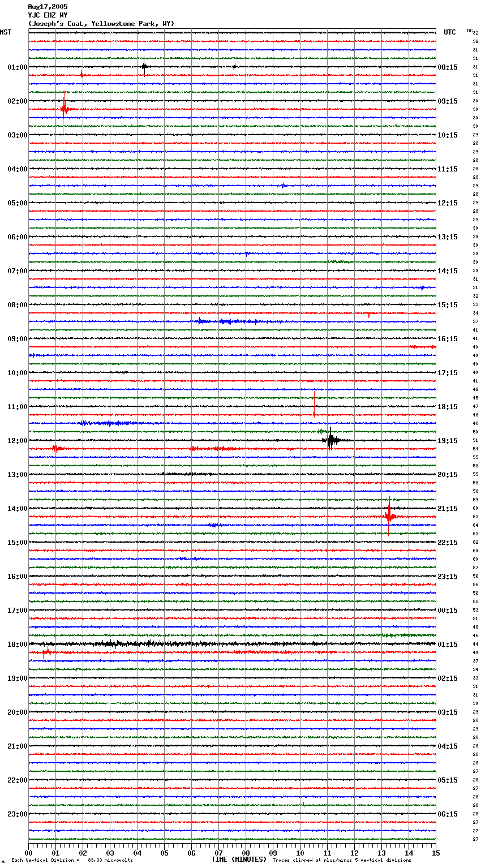481x868 pixels.
Task: Click the 09:15 UTC time label
Action: click(448, 101)
